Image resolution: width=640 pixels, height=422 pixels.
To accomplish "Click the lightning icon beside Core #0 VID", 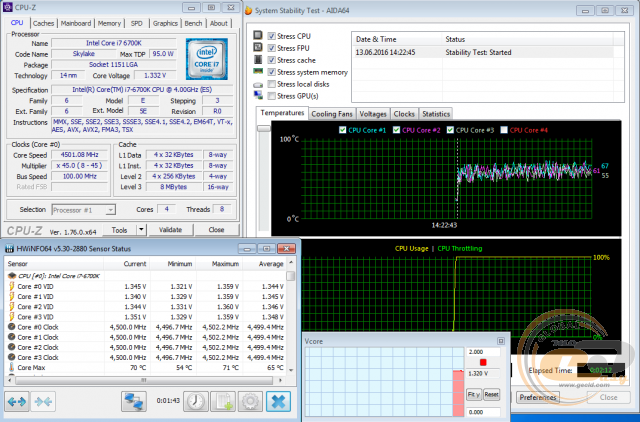I will pos(11,286).
